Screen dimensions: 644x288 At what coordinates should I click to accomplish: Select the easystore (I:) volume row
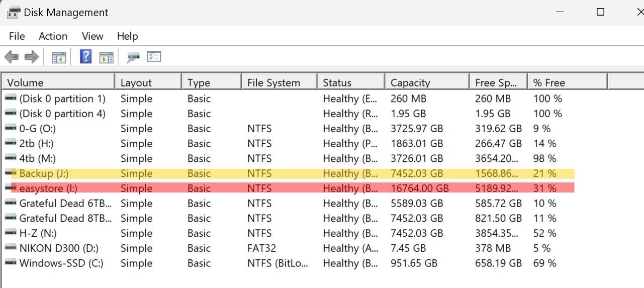coord(48,188)
